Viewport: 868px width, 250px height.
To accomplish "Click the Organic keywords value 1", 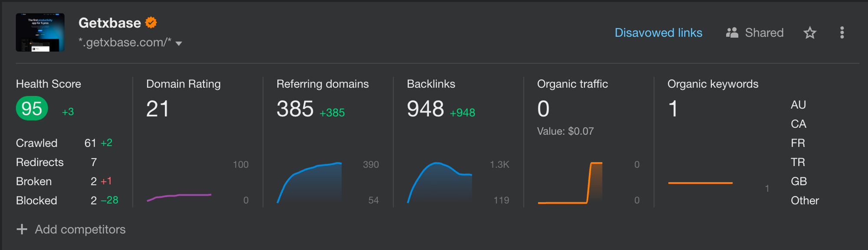I will (x=673, y=109).
